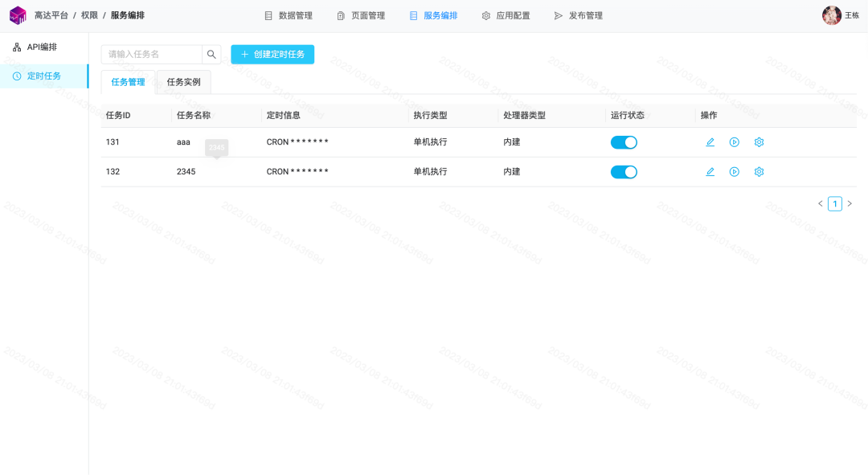Open the 页面管理 top menu
Image resolution: width=868 pixels, height=475 pixels.
(361, 15)
